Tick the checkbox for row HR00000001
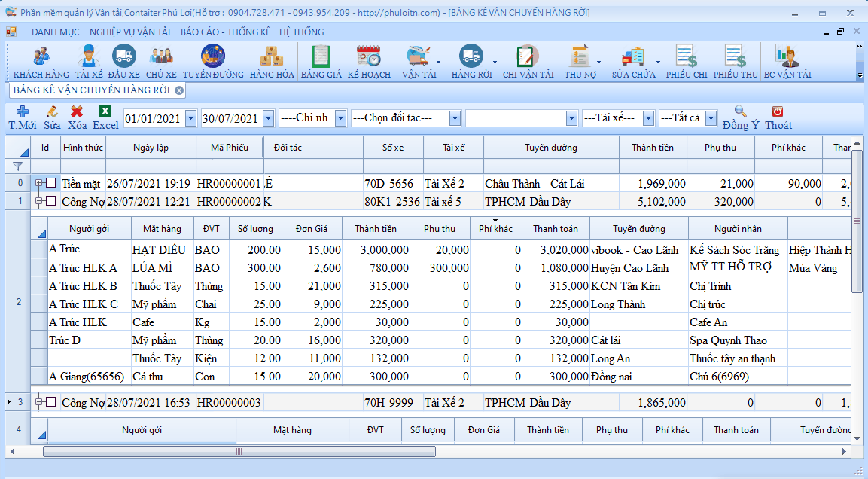The width and height of the screenshot is (868, 479). [x=51, y=183]
